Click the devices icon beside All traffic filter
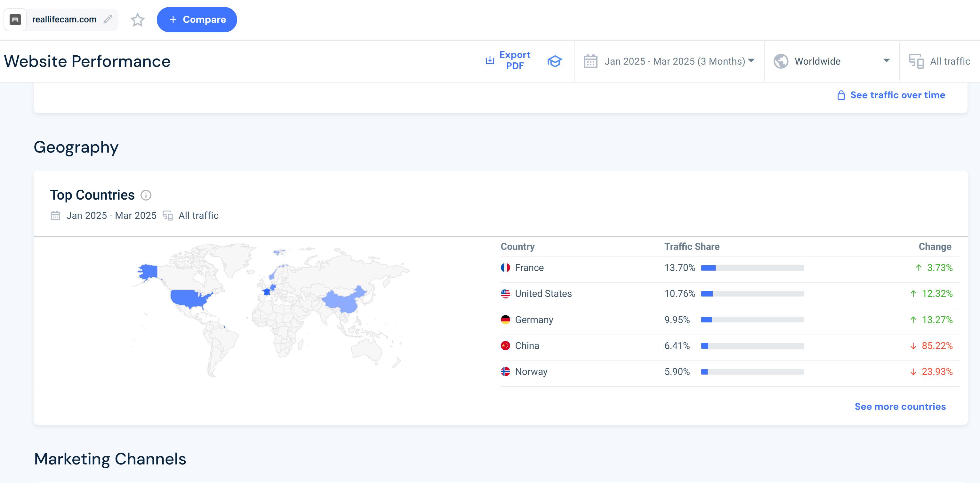980x483 pixels. [916, 61]
